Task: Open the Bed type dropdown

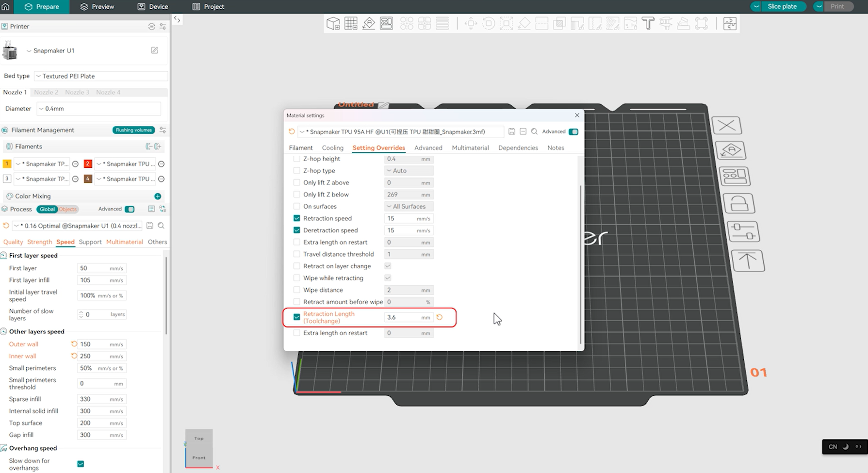Action: coord(101,76)
